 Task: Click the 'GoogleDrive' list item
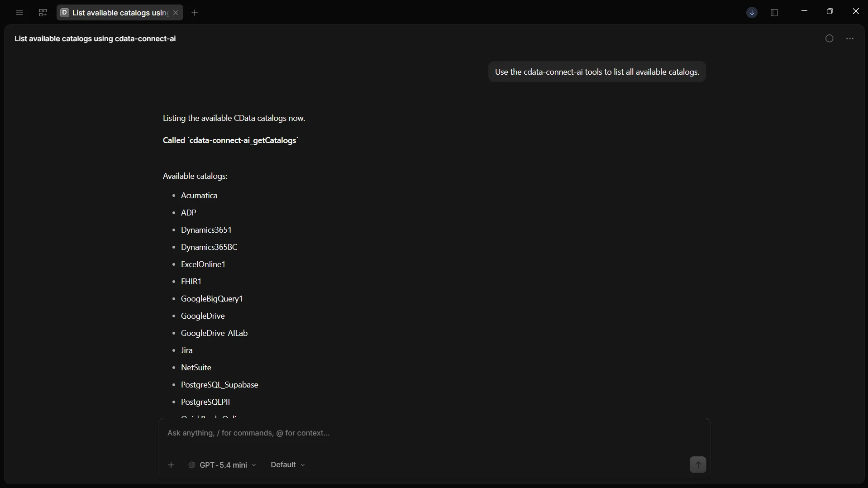(203, 316)
